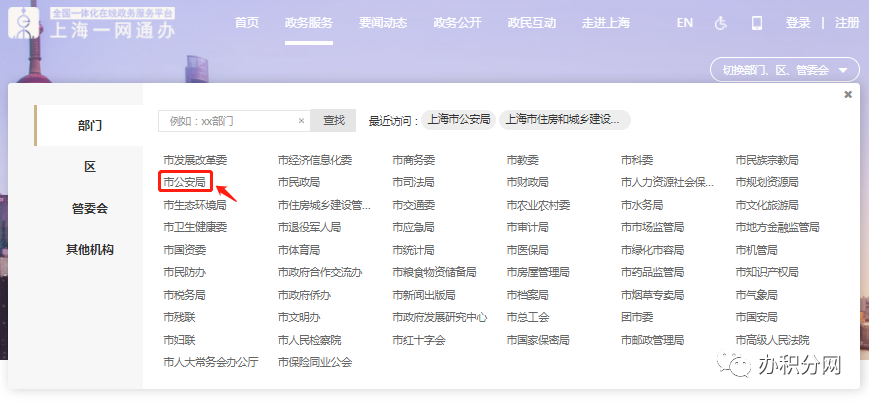This screenshot has height=402, width=869.
Task: Select 市教委 from the department list
Action: [x=522, y=160]
